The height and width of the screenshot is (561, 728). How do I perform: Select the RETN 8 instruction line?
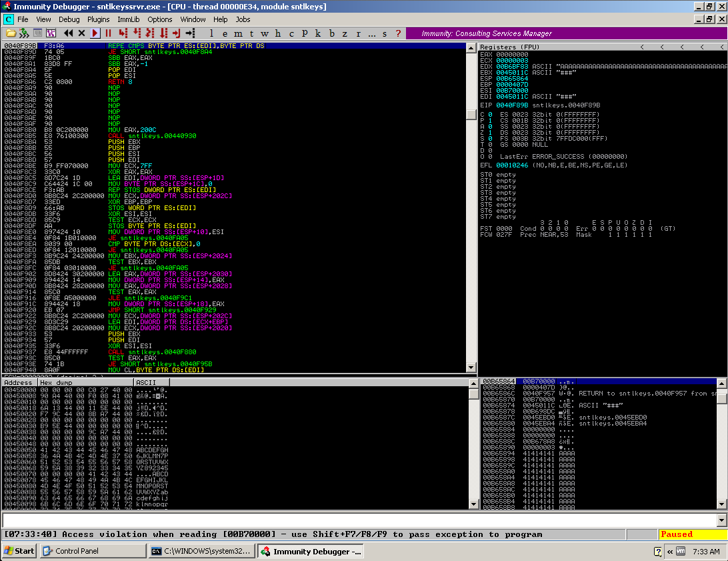pos(234,82)
